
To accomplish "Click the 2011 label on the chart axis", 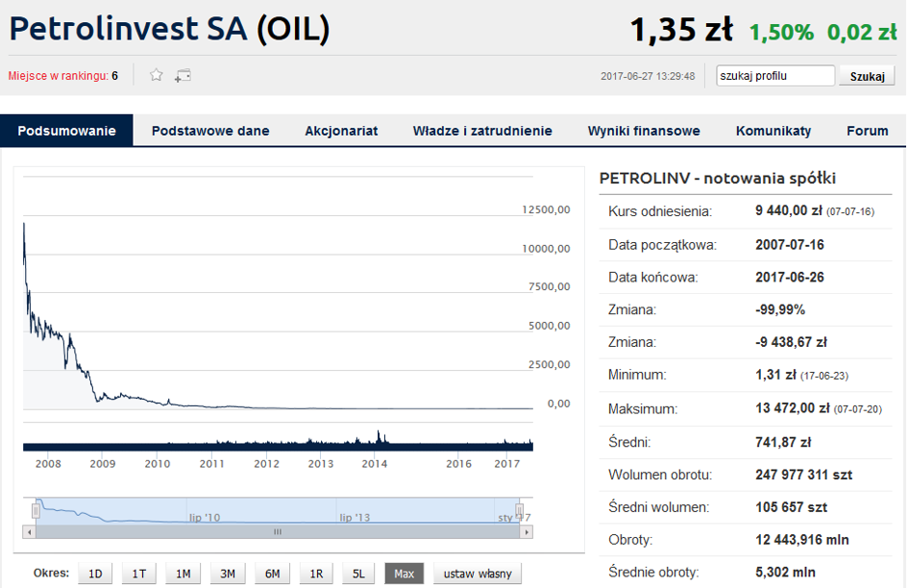I will (212, 463).
